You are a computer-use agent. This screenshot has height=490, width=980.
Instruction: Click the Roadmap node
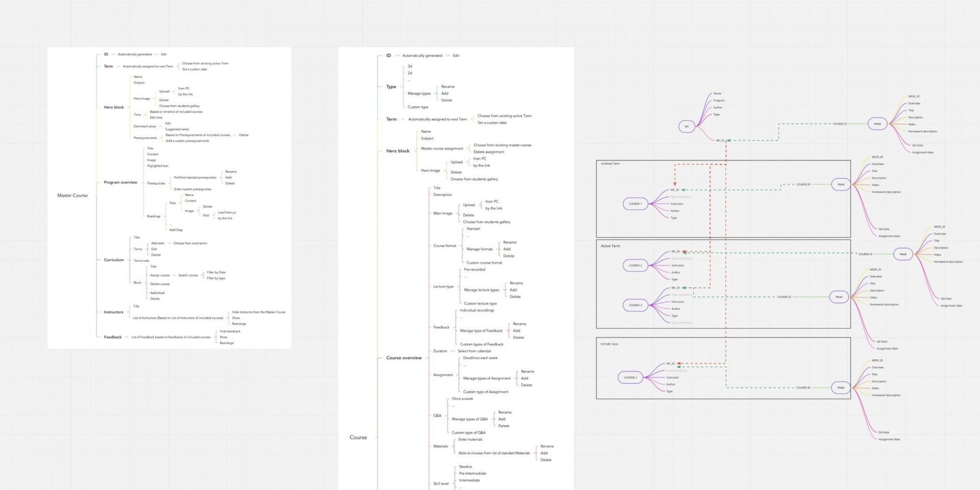154,216
